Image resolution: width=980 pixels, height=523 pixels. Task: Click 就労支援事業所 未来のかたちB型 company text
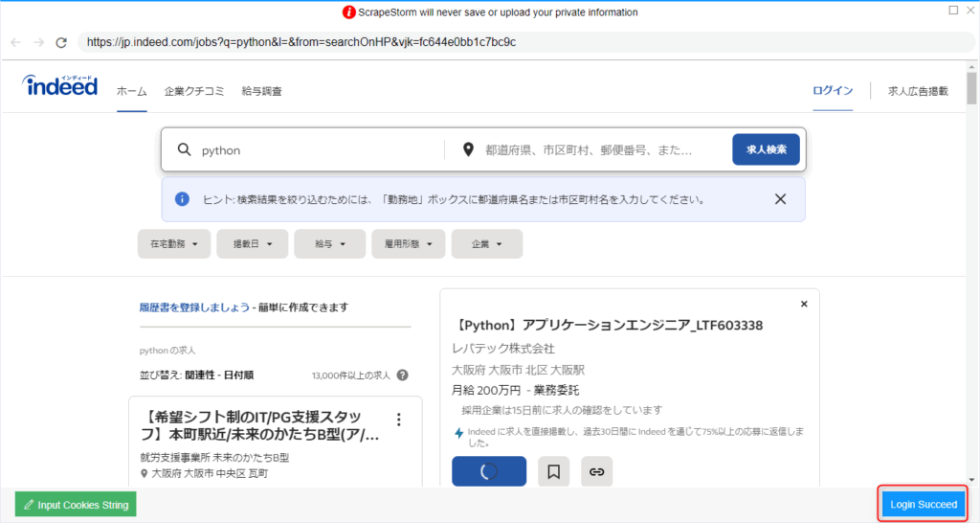point(214,458)
